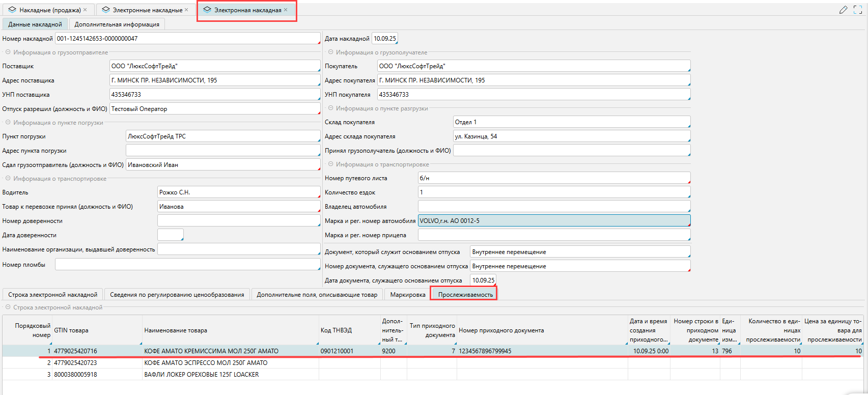Select the Прослеживаемость tab
The height and width of the screenshot is (395, 868).
click(465, 295)
